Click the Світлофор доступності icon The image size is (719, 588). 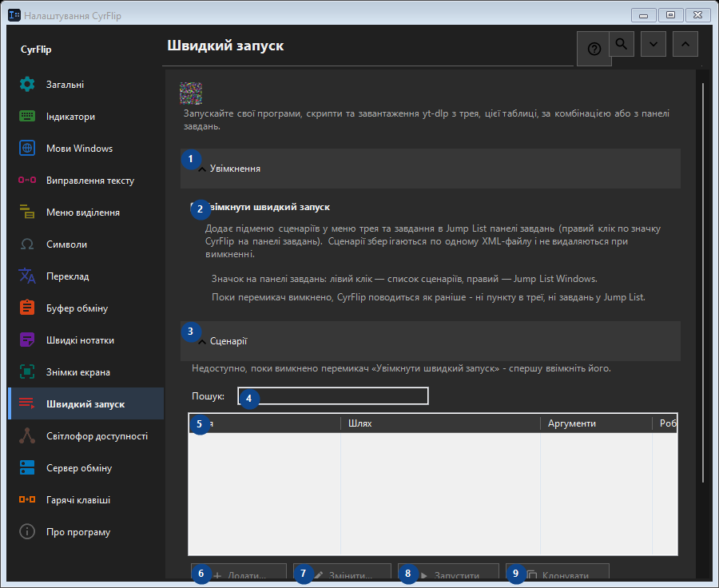tap(27, 435)
